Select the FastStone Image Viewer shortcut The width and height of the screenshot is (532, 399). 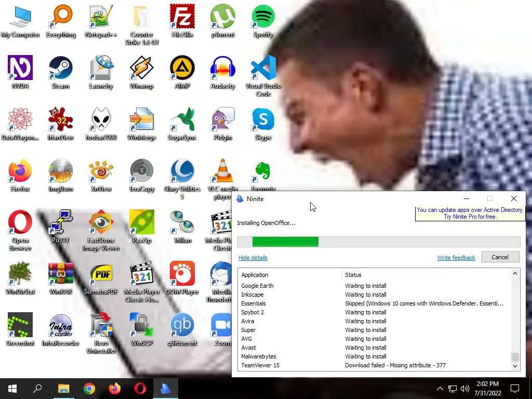click(101, 230)
